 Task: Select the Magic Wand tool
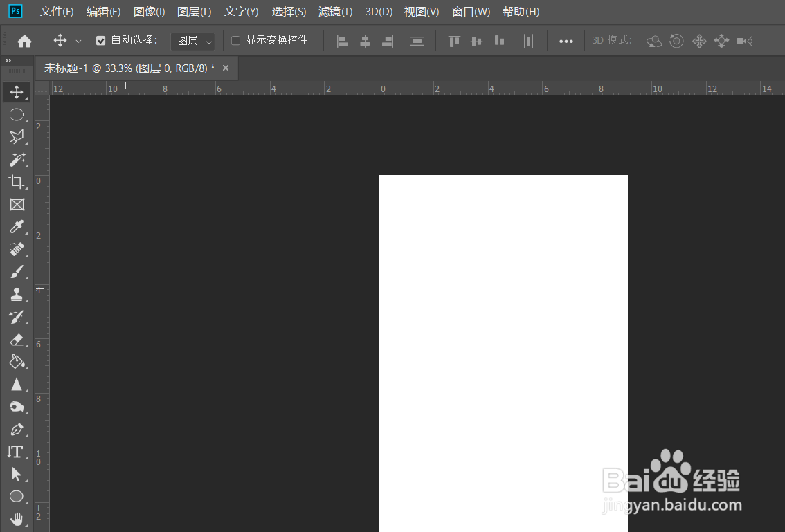[x=17, y=159]
